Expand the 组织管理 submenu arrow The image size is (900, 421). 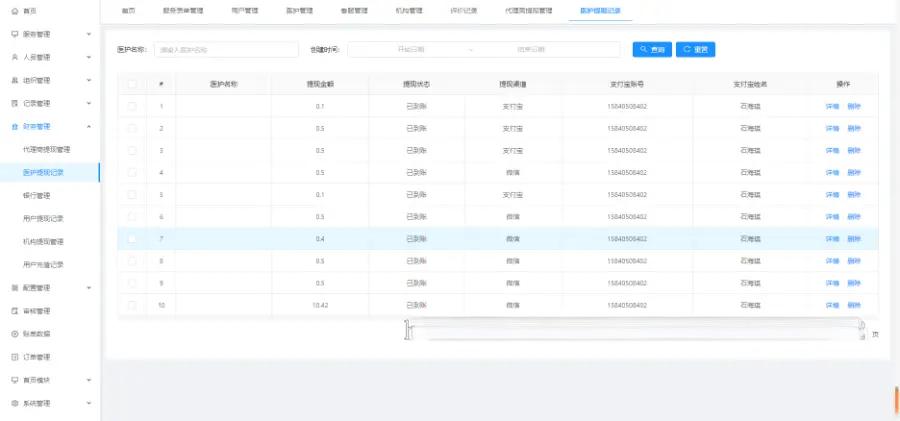click(x=88, y=80)
